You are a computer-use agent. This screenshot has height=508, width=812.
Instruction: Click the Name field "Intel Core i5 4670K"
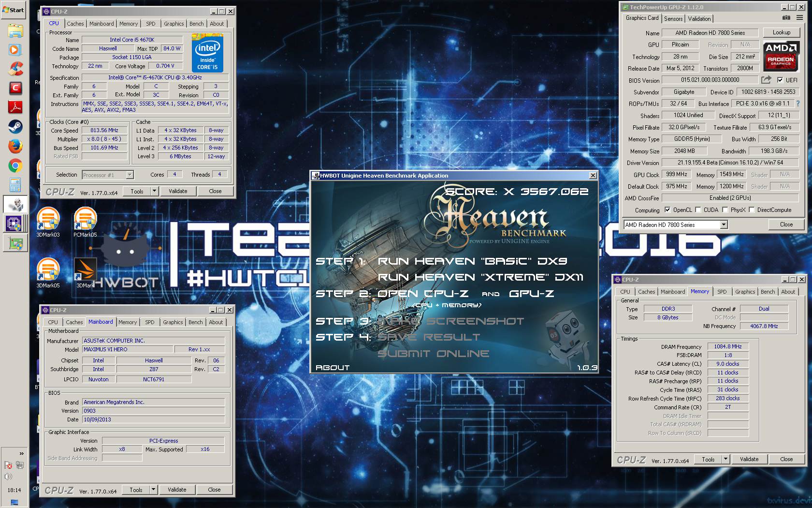pyautogui.click(x=132, y=40)
